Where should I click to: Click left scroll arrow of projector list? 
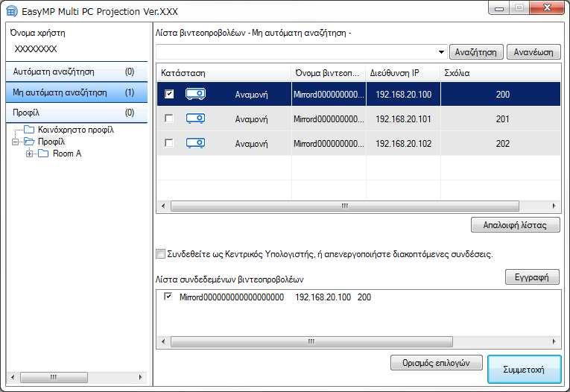pos(163,206)
